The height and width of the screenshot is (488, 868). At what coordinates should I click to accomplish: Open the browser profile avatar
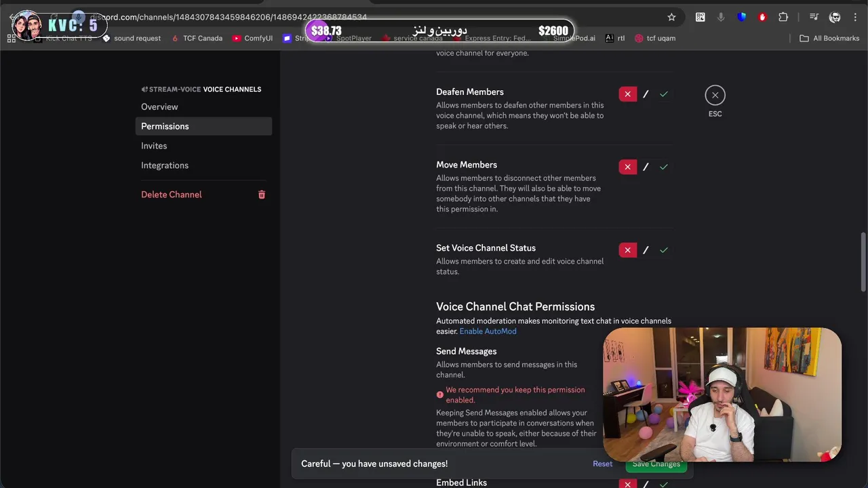pyautogui.click(x=835, y=17)
